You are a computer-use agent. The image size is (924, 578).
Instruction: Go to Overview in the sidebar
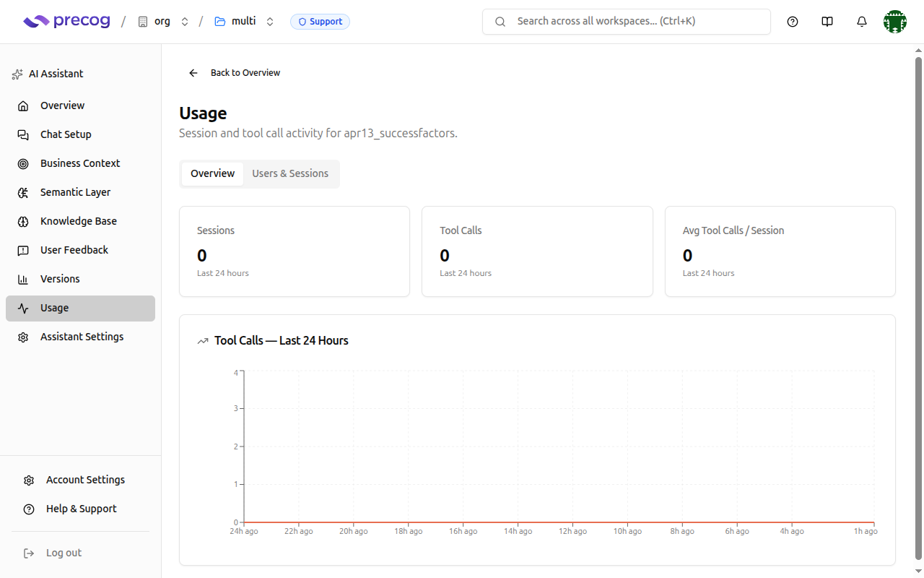pos(80,105)
